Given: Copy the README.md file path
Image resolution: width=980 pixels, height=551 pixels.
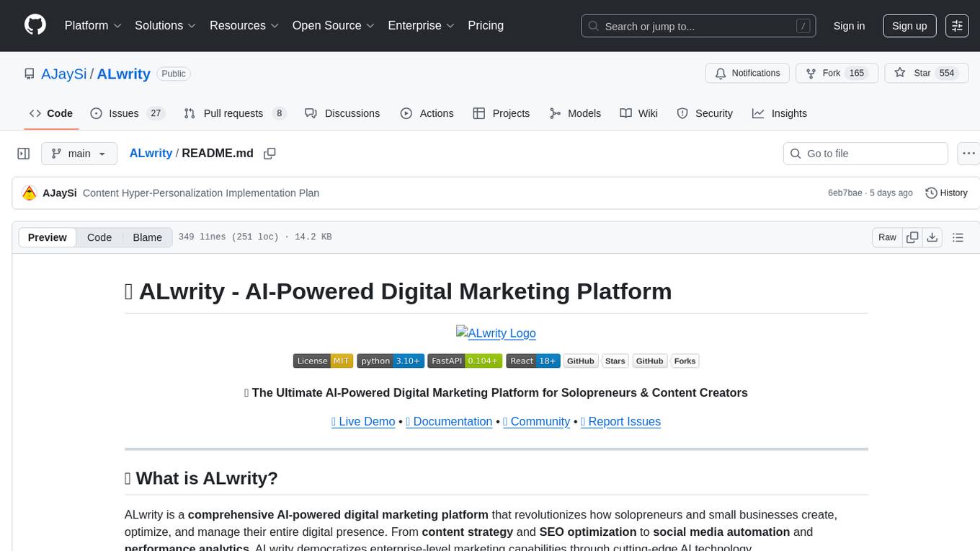Looking at the screenshot, I should tap(270, 154).
